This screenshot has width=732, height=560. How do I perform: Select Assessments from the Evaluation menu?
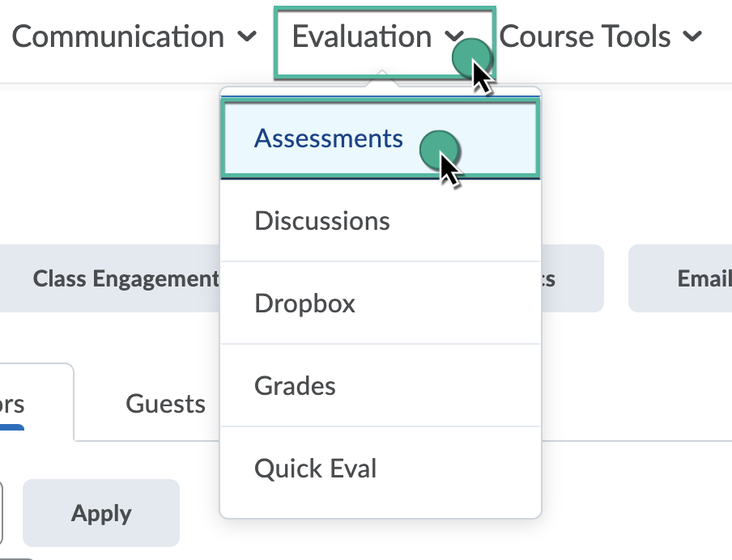click(x=329, y=138)
